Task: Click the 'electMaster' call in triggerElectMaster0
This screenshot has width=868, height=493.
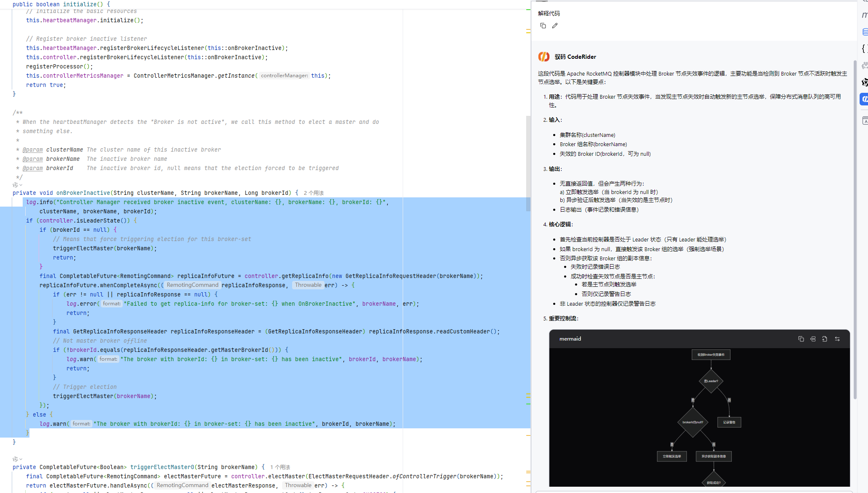Action: [x=287, y=477]
